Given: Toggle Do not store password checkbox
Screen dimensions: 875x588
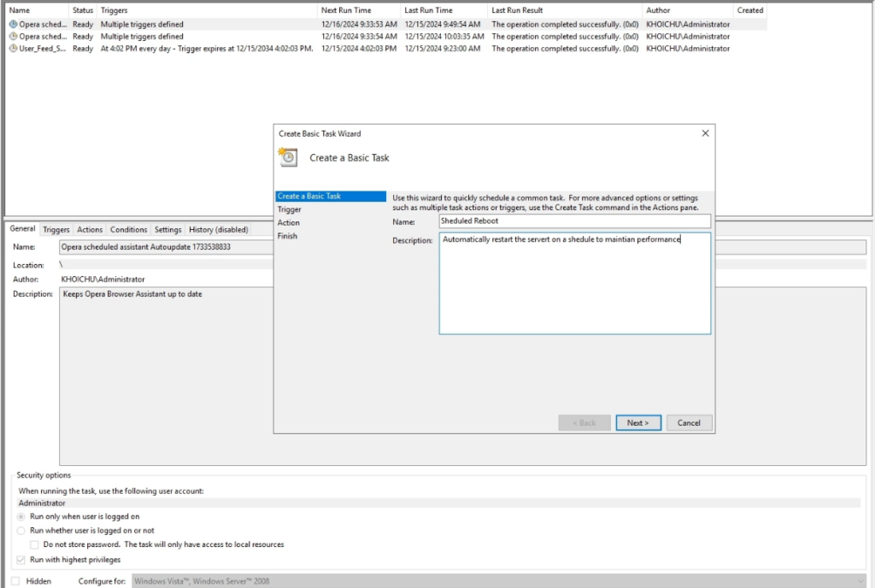Looking at the screenshot, I should pyautogui.click(x=34, y=544).
